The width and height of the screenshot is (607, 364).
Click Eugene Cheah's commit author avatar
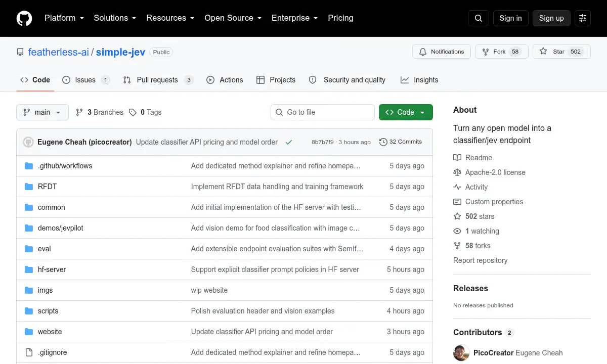[x=28, y=142]
